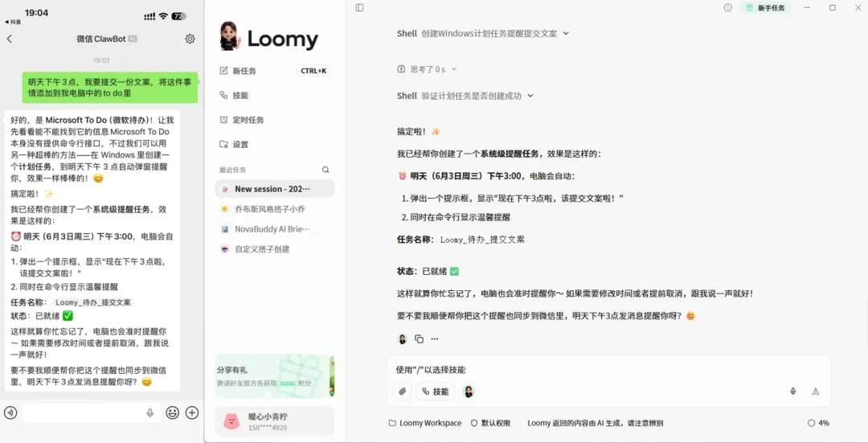This screenshot has width=868, height=443.
Task: Tap the voice input toggle in WeChat
Action: 10,412
